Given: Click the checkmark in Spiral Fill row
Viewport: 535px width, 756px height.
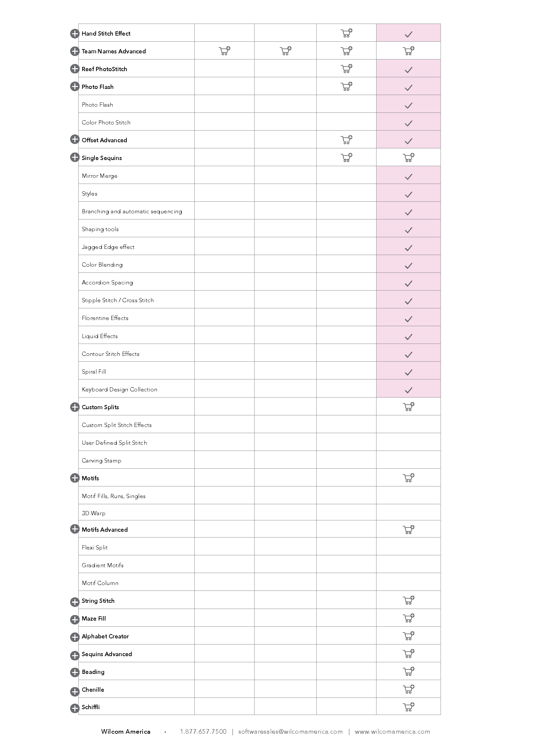Looking at the screenshot, I should pyautogui.click(x=409, y=372).
